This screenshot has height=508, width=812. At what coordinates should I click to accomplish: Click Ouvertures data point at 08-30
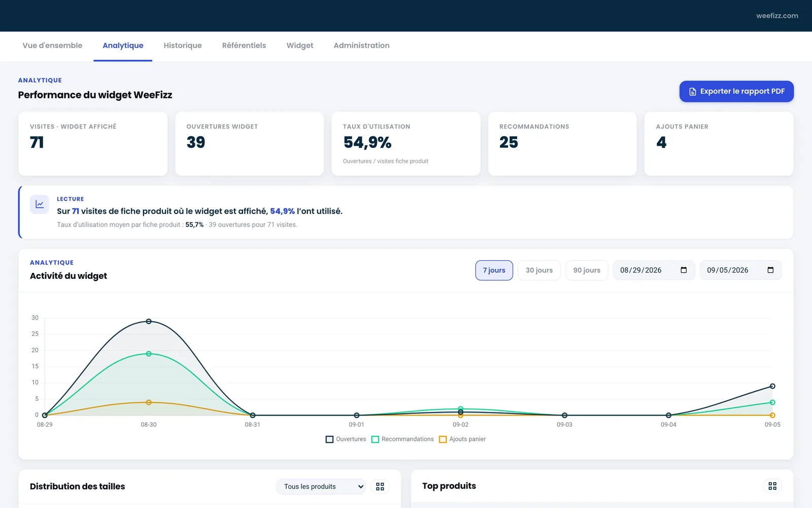pyautogui.click(x=149, y=322)
